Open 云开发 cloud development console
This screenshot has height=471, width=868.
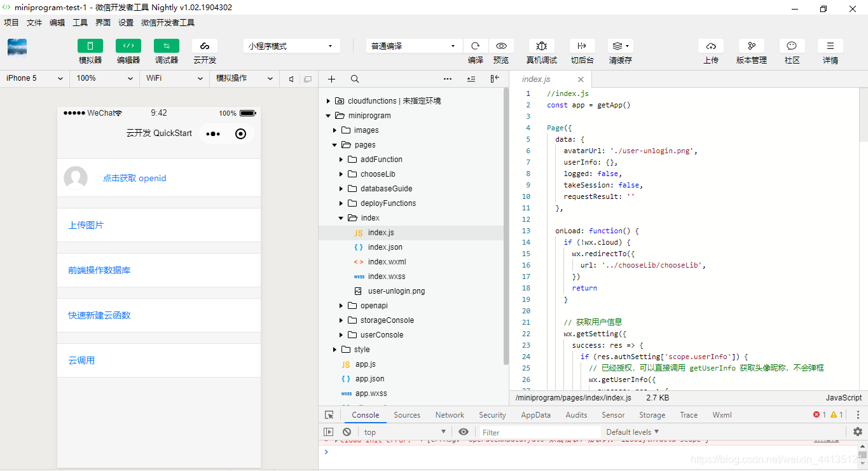point(205,46)
